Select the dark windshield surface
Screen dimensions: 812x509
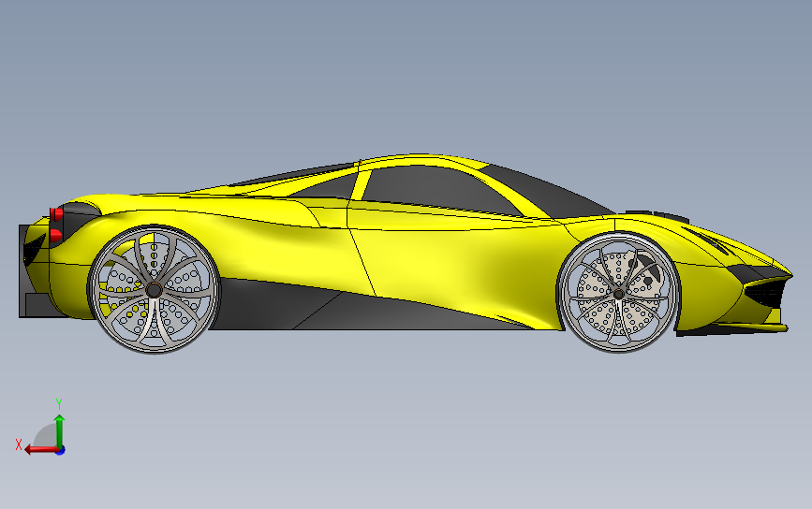click(549, 194)
